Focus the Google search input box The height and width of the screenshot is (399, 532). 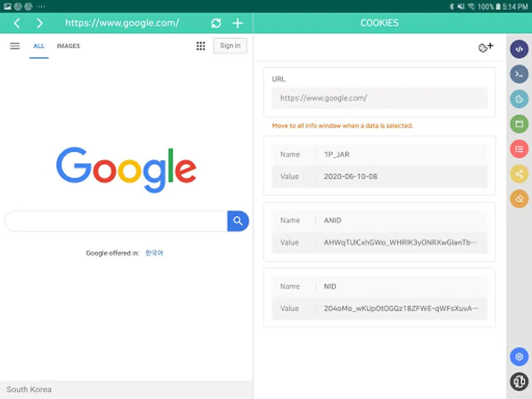pyautogui.click(x=116, y=221)
